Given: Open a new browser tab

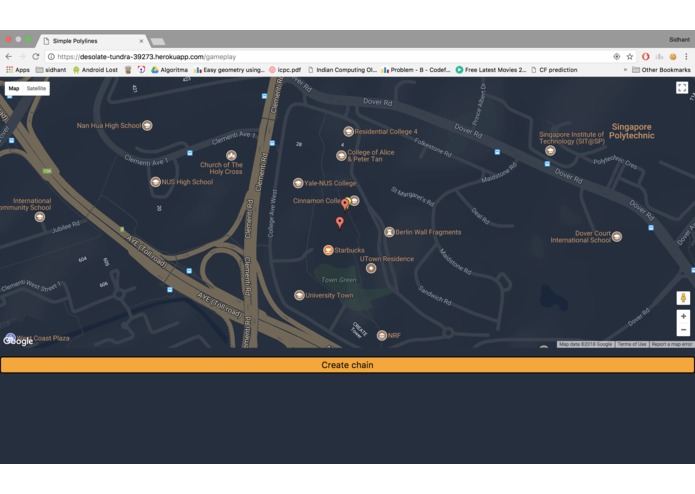Looking at the screenshot, I should click(x=158, y=42).
